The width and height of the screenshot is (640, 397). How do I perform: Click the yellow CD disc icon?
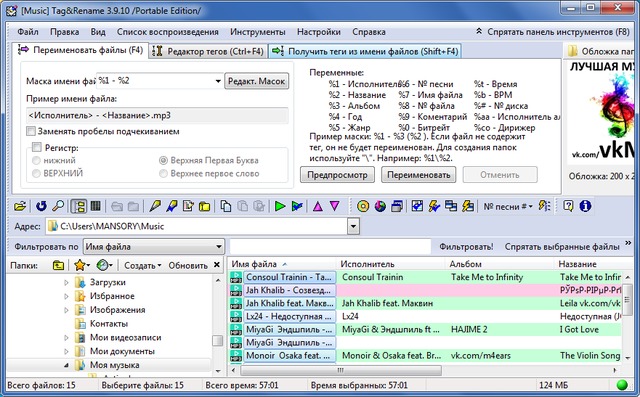click(363, 206)
